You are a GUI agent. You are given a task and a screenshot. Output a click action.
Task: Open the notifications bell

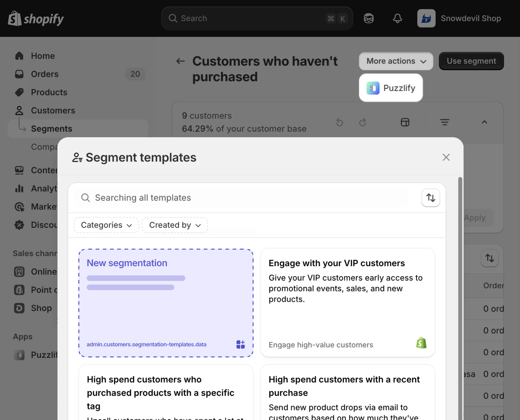point(397,18)
